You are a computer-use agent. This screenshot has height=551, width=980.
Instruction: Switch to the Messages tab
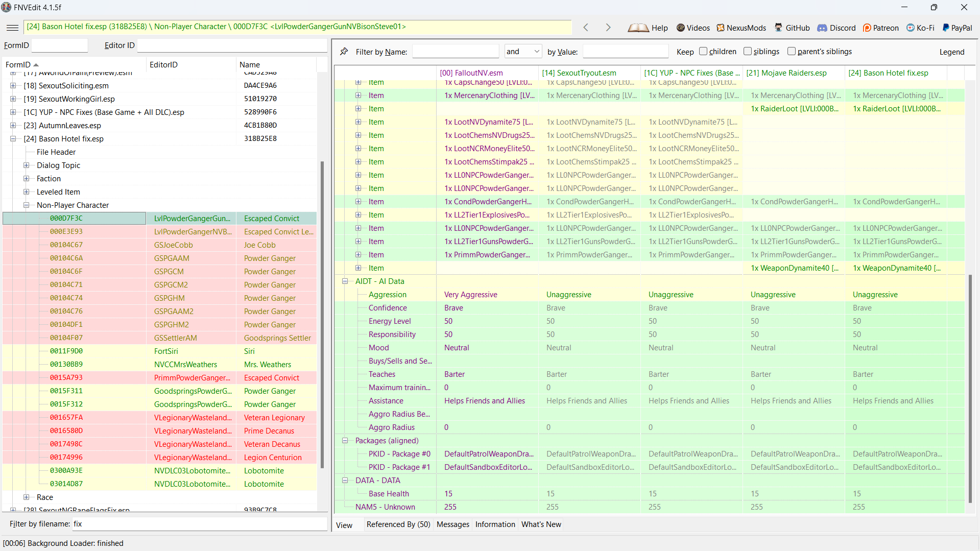pos(453,524)
